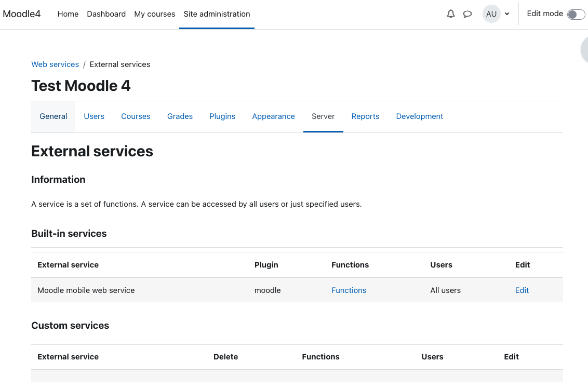Switch to the General tab
Image resolution: width=588 pixels, height=388 pixels.
[54, 116]
